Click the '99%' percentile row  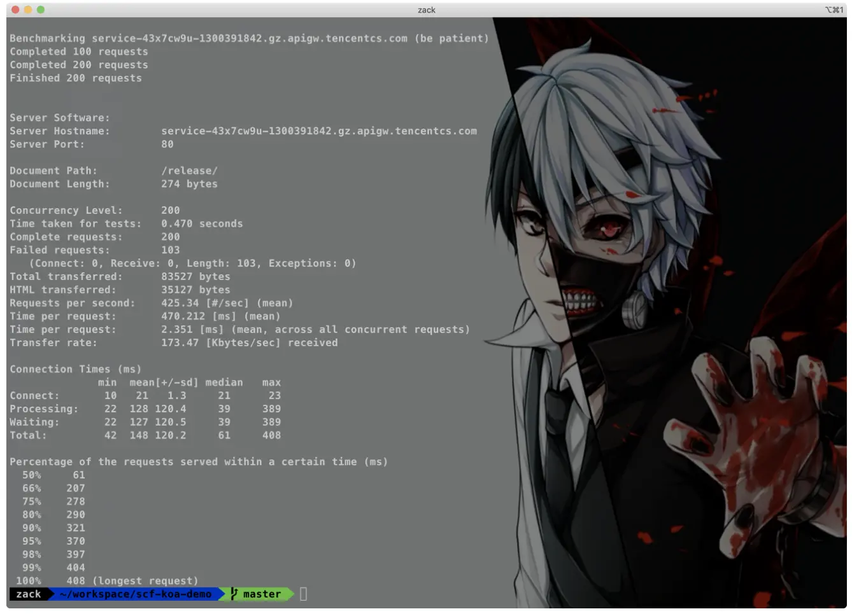pos(53,568)
